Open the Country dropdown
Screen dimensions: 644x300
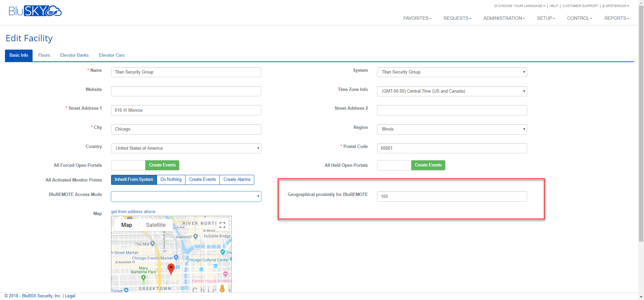coord(186,148)
